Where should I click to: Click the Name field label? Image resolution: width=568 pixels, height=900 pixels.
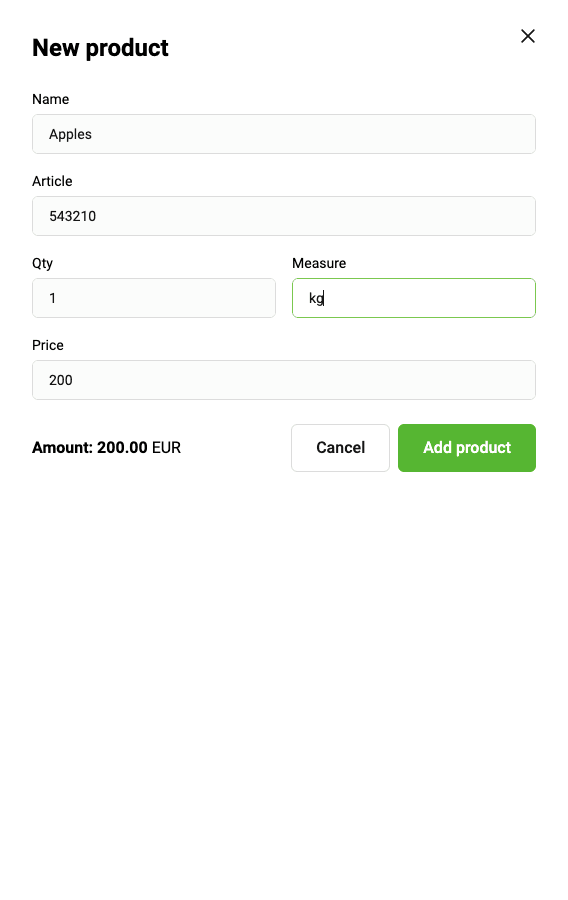click(50, 99)
